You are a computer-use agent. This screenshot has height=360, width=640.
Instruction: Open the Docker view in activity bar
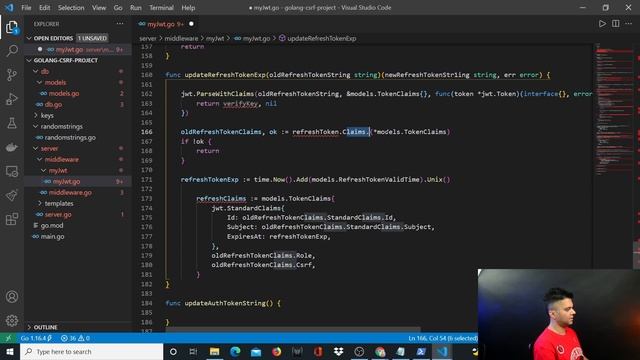(12, 147)
